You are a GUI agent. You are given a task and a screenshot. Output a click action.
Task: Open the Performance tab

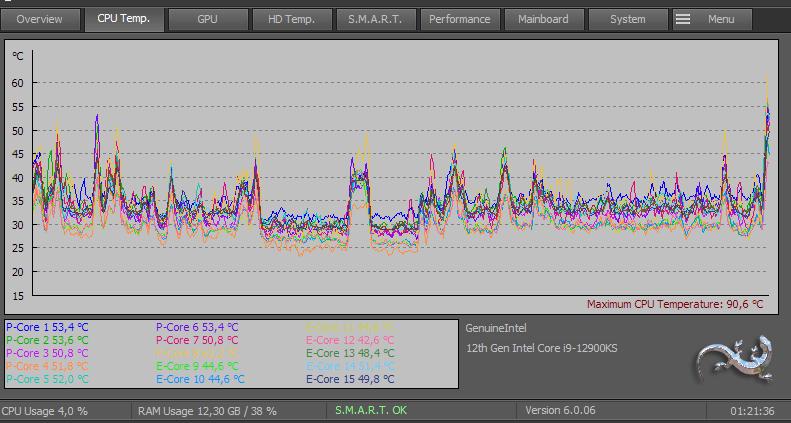[x=459, y=19]
